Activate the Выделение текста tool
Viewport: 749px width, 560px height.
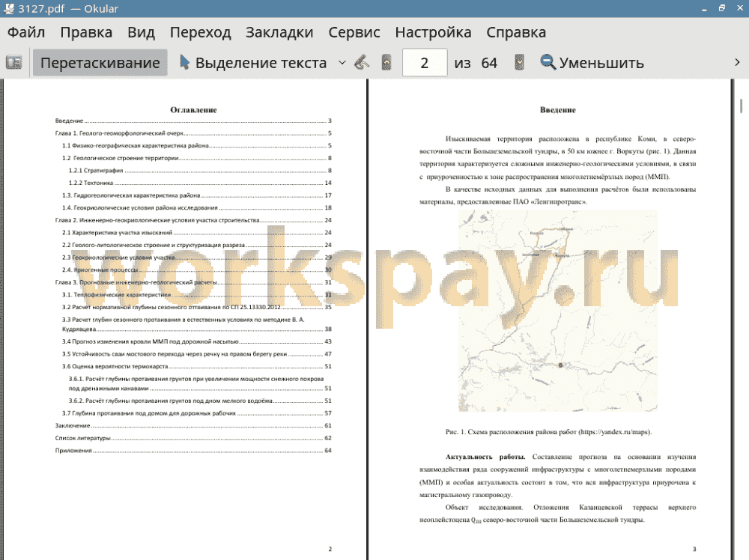click(252, 63)
